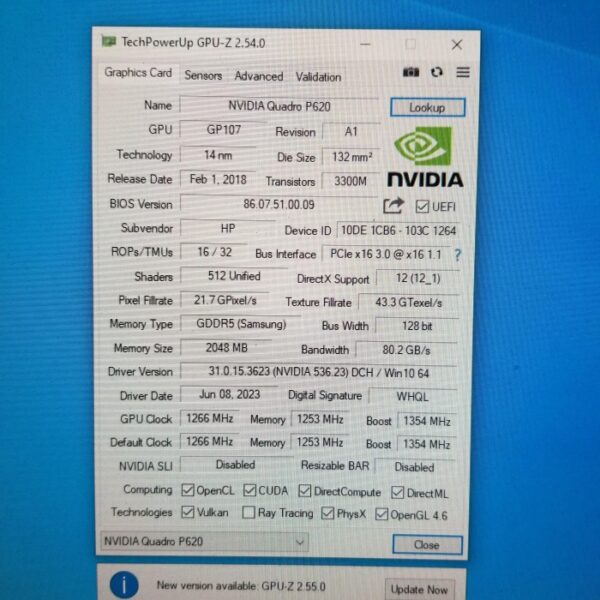Click the New version available GPU-Z 2.55.0 text
600x600 pixels.
click(241, 586)
